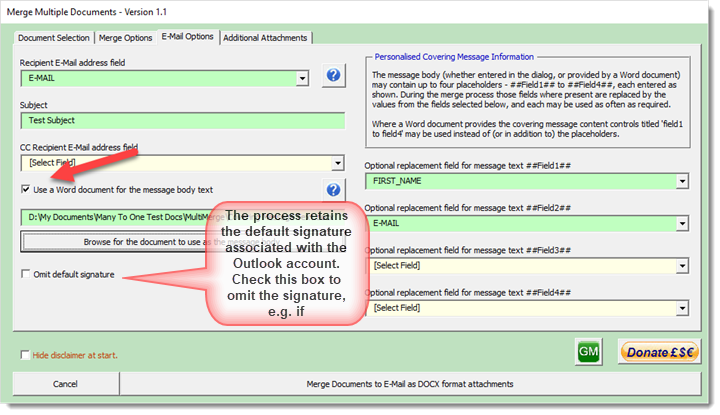Image resolution: width=720 pixels, height=415 pixels.
Task: Click the Subject text field
Action: [x=182, y=120]
